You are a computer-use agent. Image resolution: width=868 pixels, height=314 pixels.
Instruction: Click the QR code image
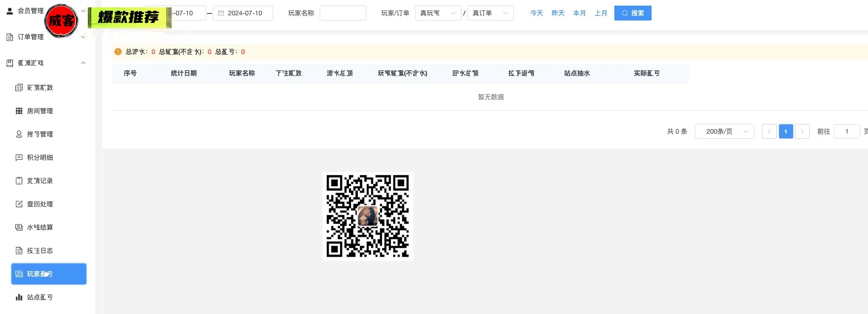point(368,216)
